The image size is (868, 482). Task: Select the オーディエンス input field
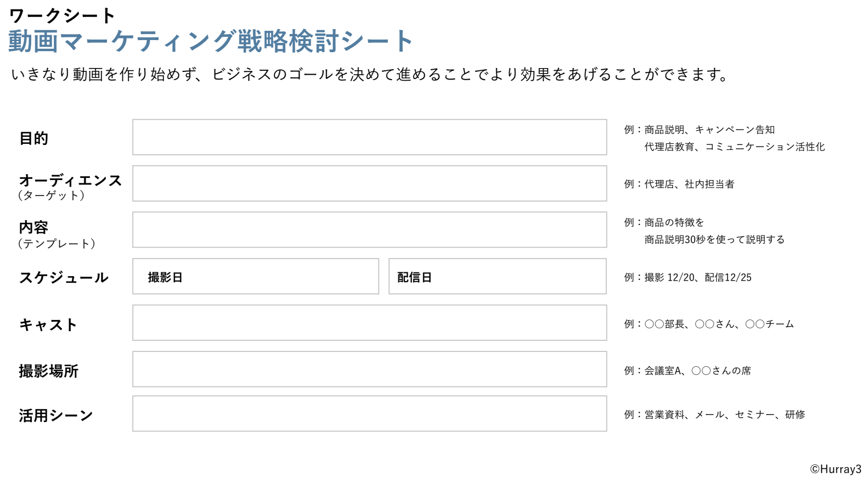coord(369,183)
